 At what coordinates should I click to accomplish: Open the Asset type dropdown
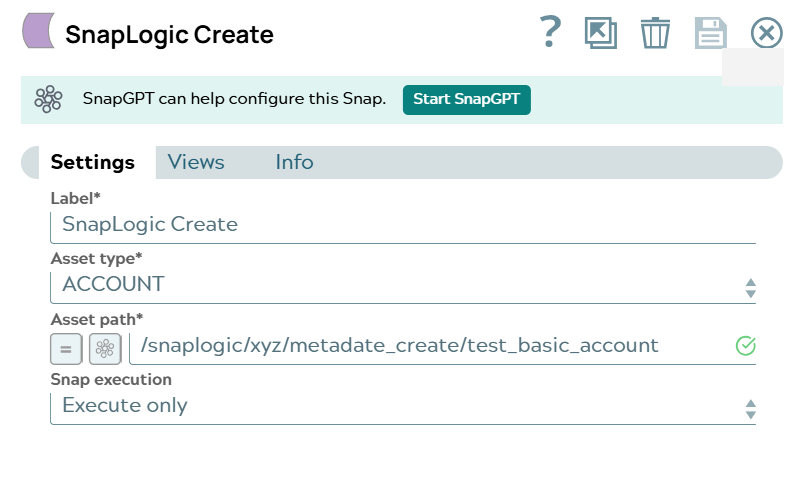[403, 287]
